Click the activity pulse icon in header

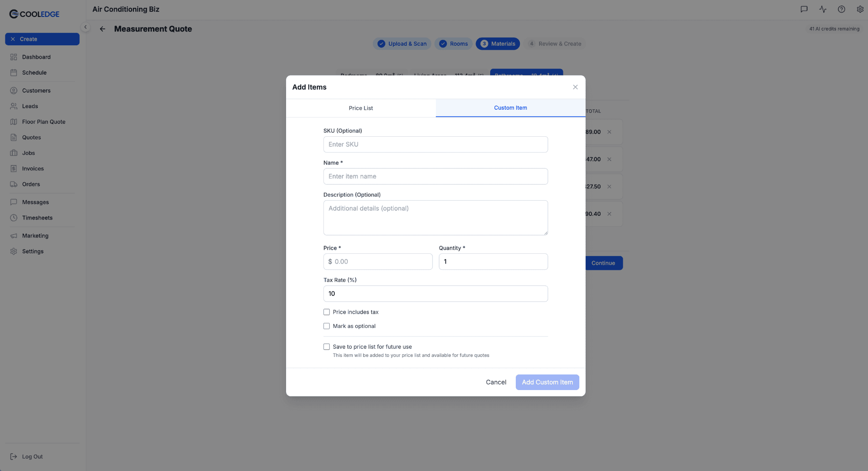coord(822,9)
